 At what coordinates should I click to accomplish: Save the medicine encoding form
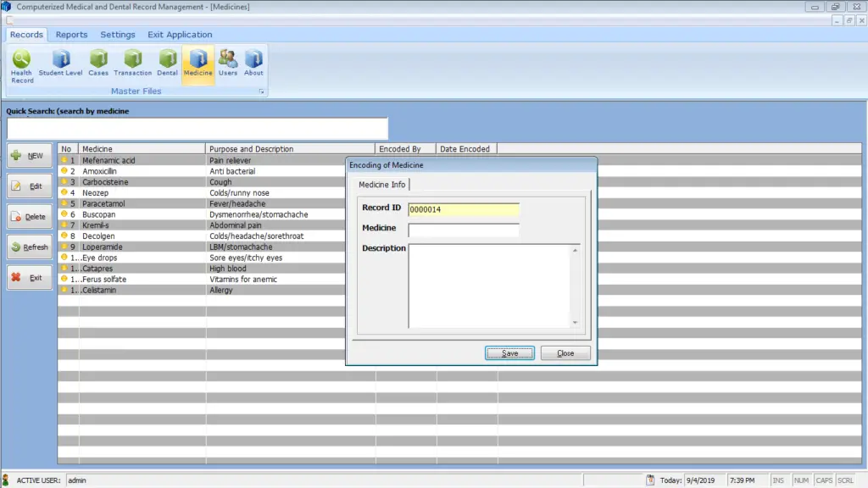tap(509, 352)
